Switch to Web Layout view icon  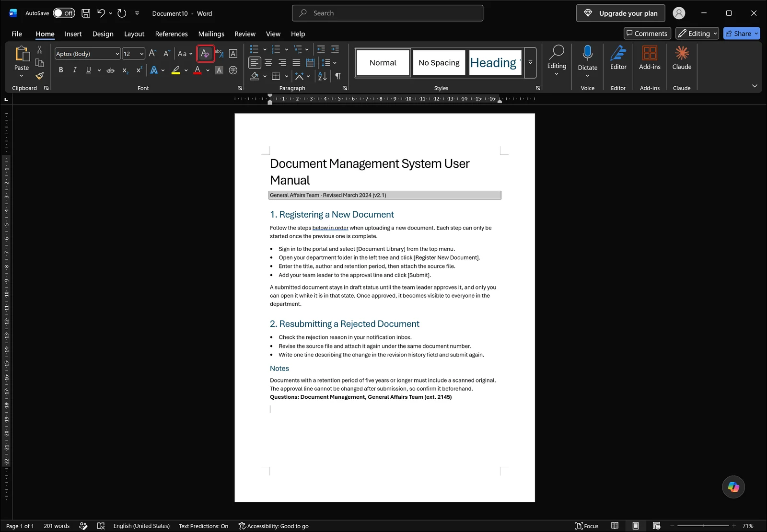point(656,526)
